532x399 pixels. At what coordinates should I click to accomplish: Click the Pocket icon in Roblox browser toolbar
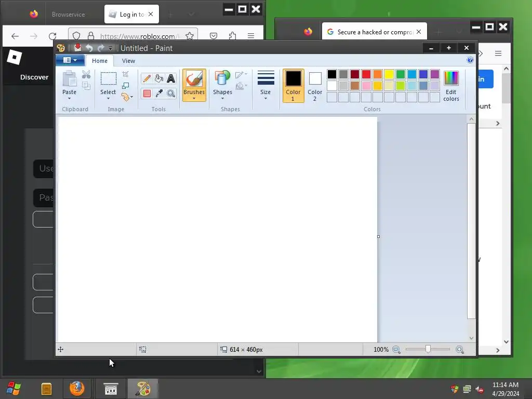pos(214,36)
